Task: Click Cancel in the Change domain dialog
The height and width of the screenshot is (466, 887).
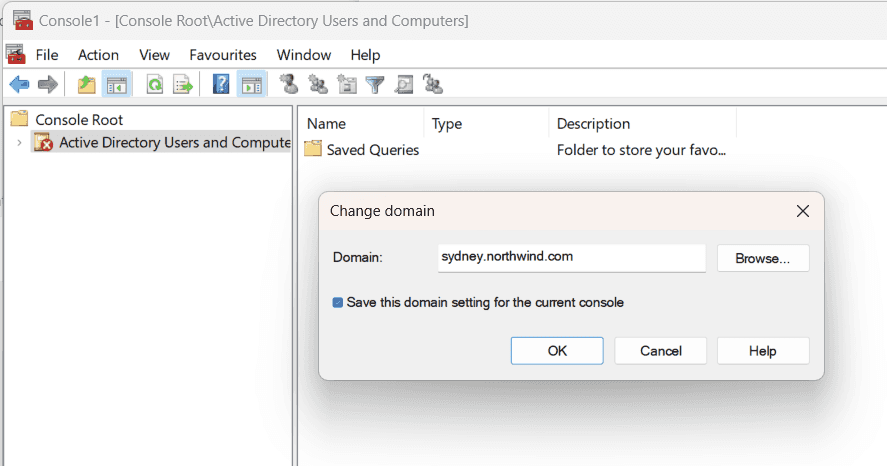Action: 660,351
